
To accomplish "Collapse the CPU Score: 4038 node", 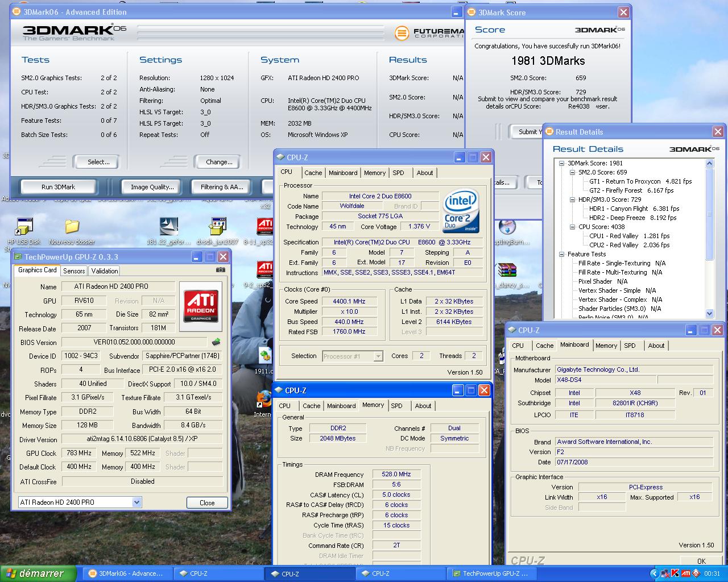I will (x=573, y=227).
